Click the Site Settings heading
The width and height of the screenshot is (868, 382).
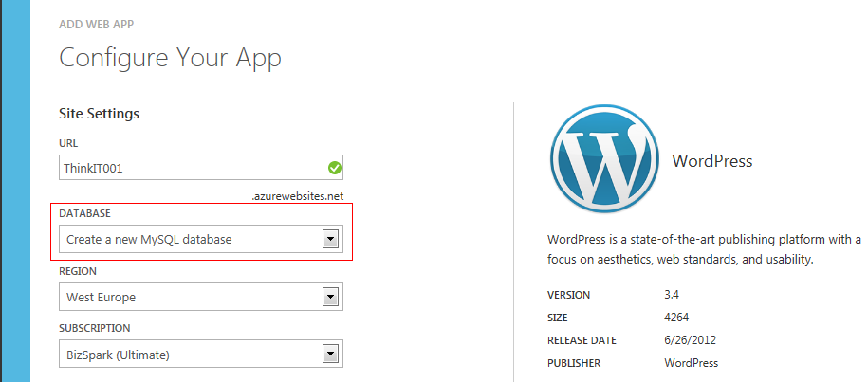99,114
